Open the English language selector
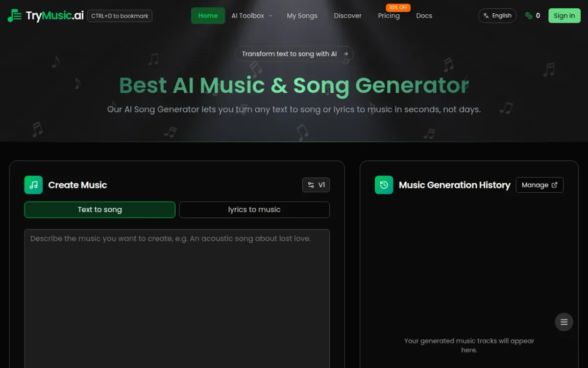This screenshot has width=588, height=368. [x=497, y=16]
